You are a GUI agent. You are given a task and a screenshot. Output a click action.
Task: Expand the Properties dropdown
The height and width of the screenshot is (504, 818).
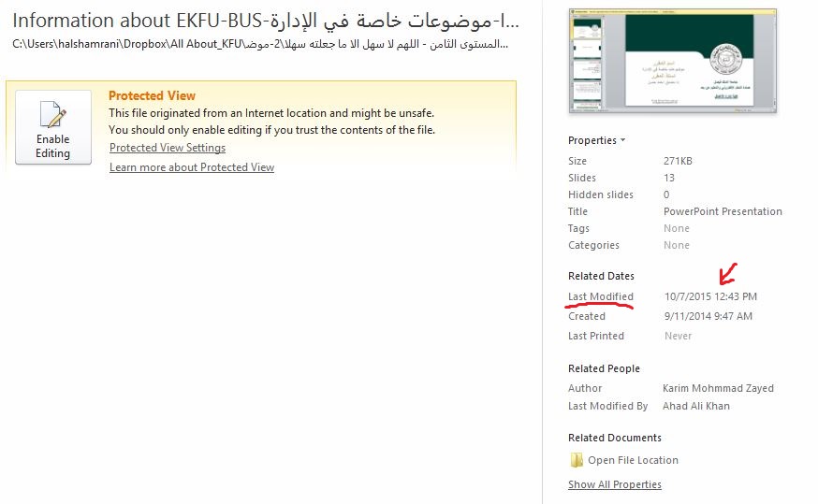tap(596, 140)
